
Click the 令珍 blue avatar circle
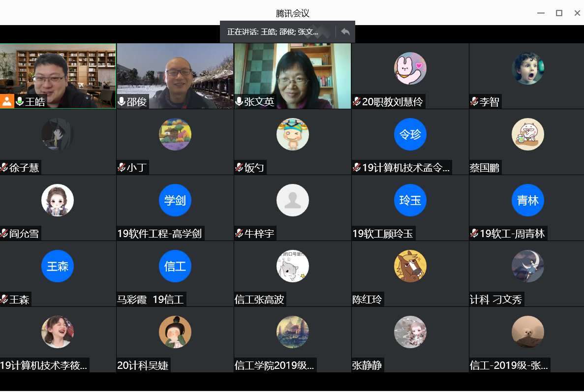click(410, 134)
